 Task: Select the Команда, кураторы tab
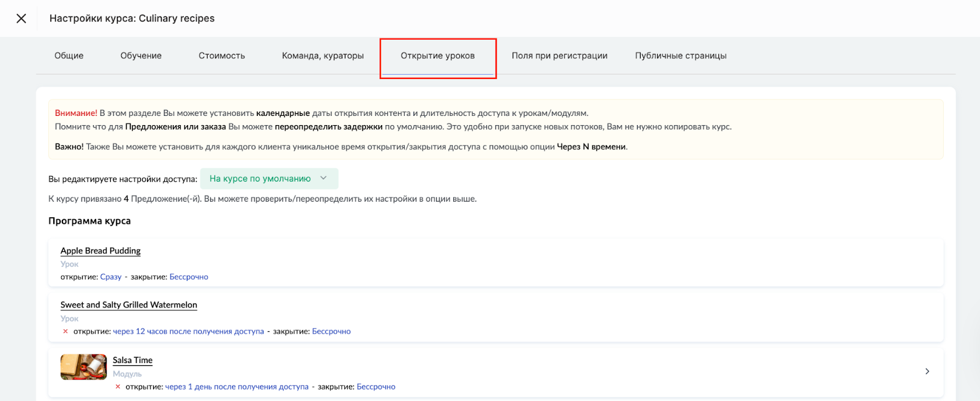pos(323,56)
